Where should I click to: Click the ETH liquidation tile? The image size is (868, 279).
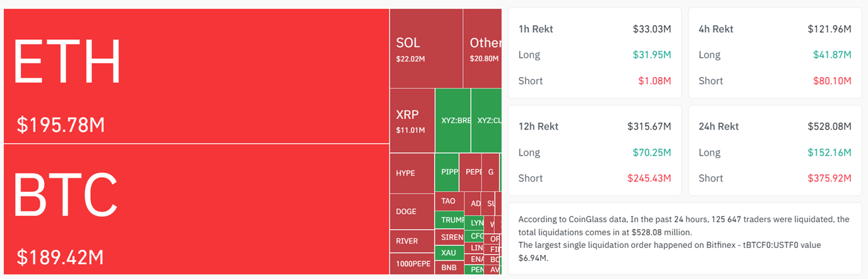196,76
